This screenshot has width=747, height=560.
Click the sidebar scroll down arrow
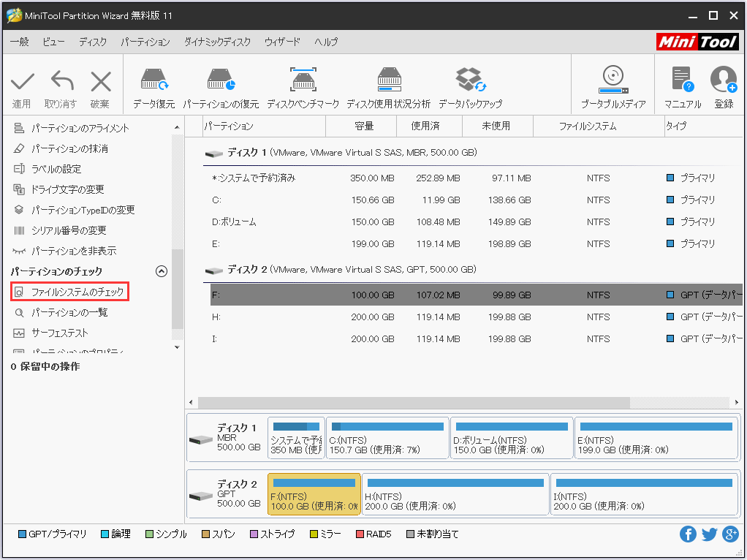coord(177,347)
